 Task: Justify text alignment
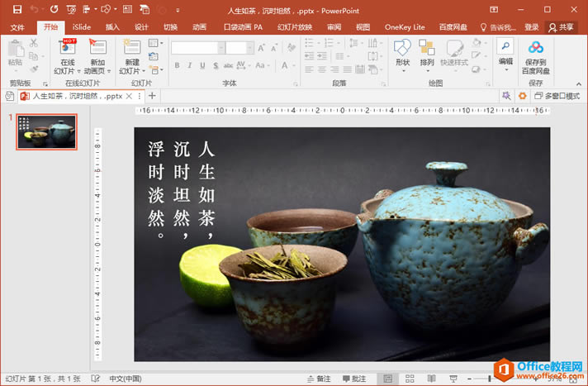(347, 69)
